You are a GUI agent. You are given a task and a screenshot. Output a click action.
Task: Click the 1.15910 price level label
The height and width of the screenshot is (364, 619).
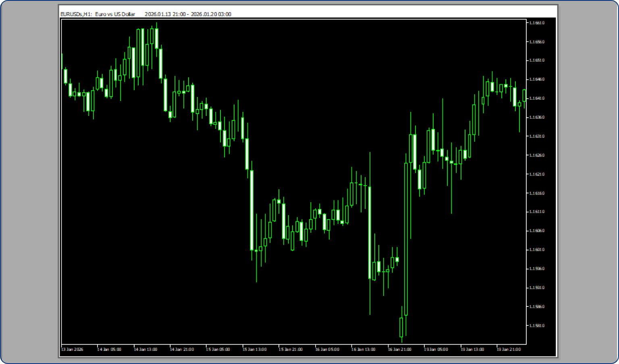point(536,287)
